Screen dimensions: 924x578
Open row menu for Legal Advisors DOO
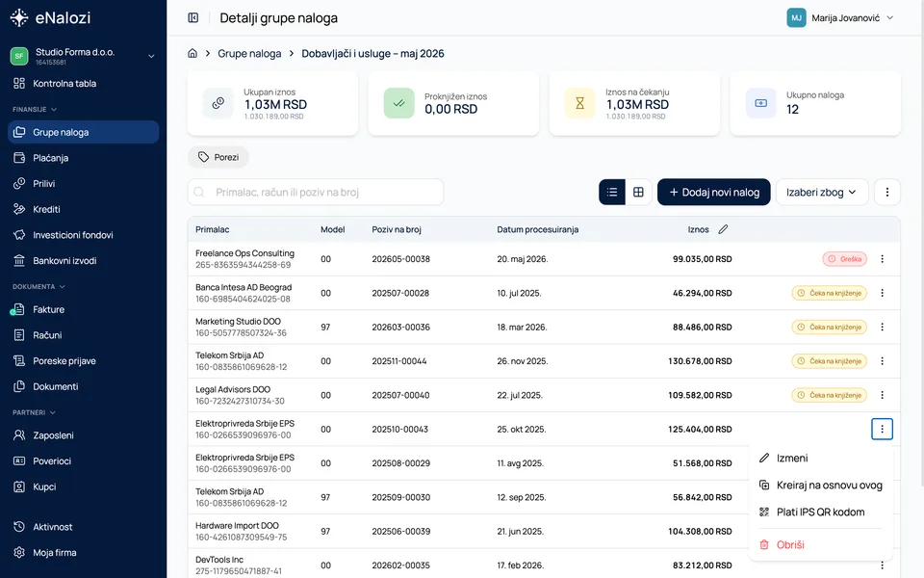click(883, 395)
